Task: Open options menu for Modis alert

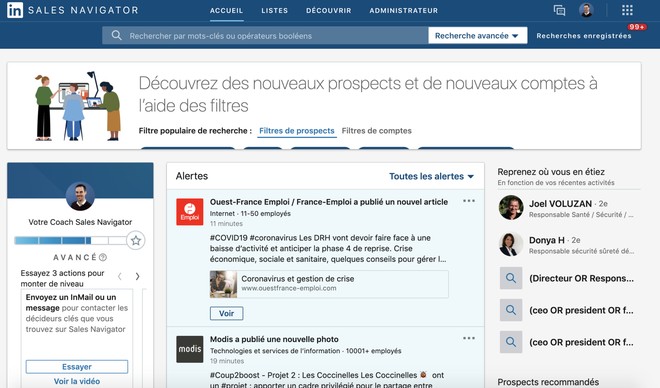Action: [469, 338]
